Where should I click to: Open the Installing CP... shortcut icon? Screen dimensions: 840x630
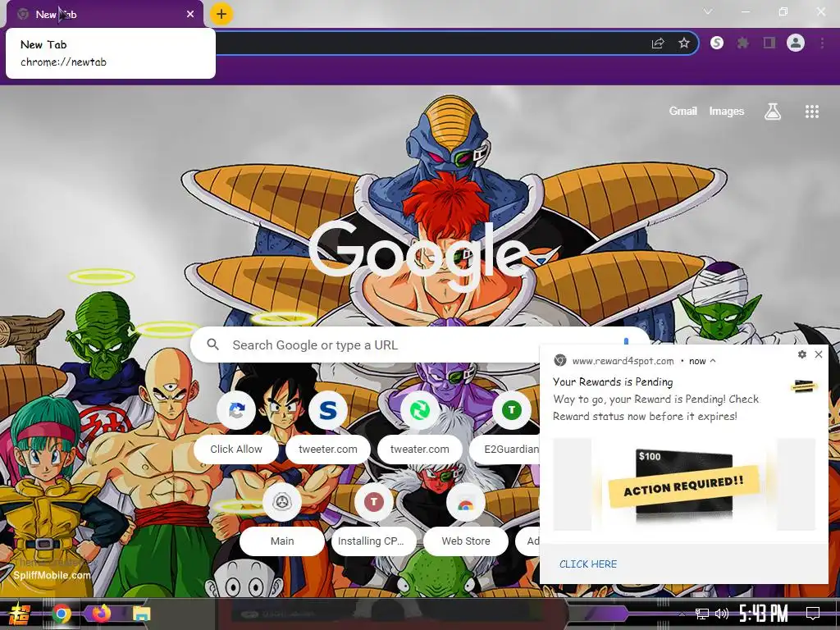pos(374,502)
